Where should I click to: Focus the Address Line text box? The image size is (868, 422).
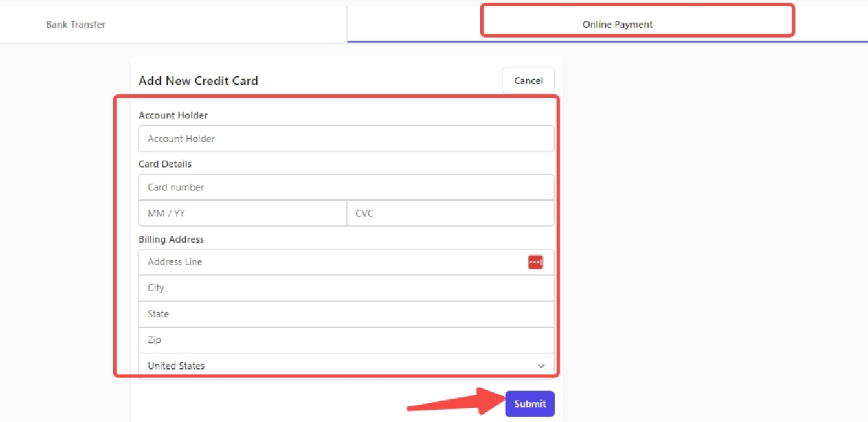[x=346, y=262]
